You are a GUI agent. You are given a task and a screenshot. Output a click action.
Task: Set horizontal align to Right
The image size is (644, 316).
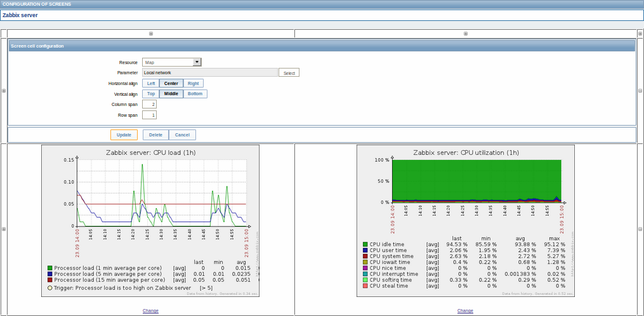[x=193, y=83]
